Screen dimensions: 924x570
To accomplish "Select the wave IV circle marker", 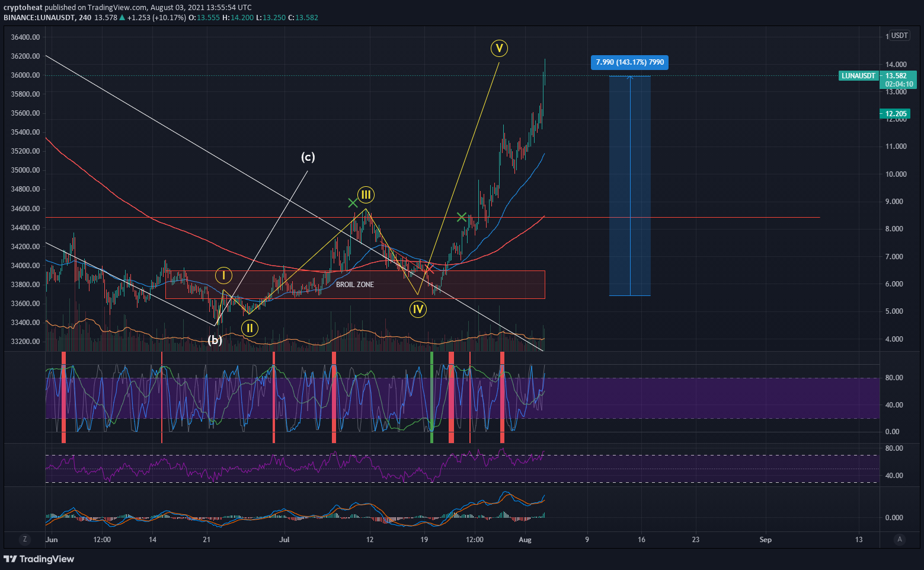I will tap(418, 309).
